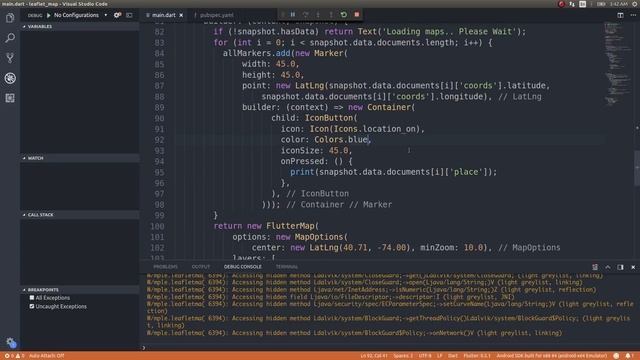
Task: Open launch.json configuration gear icon
Action: (117, 15)
